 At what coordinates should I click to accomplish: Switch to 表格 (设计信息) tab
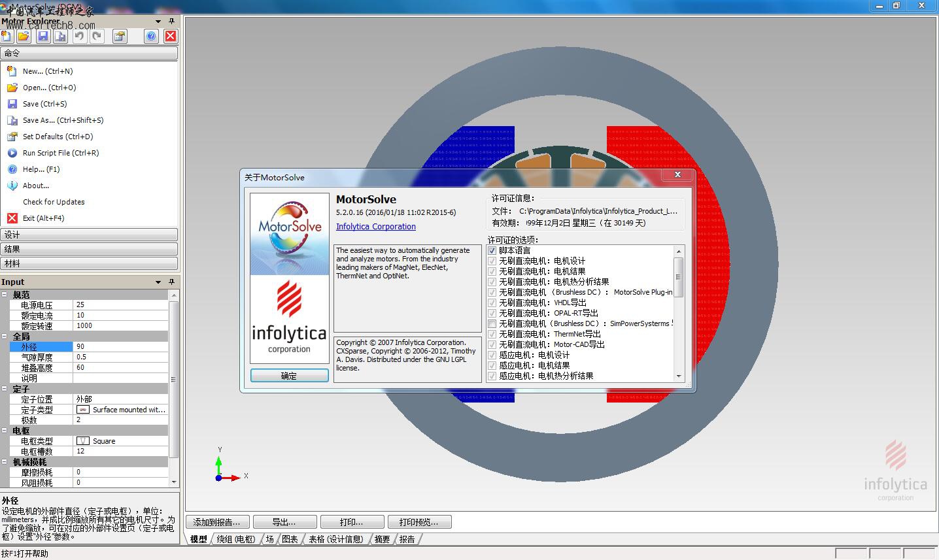336,539
